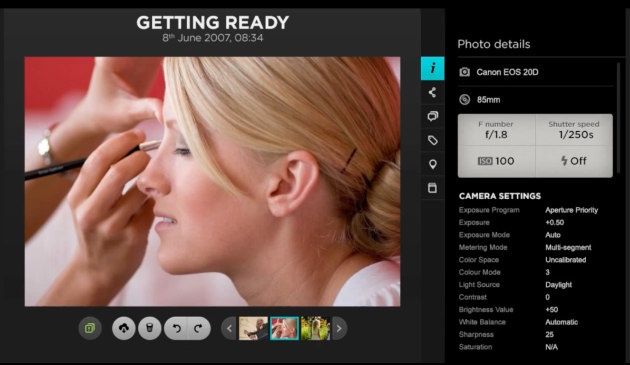Click the lens icon beside 85mm
Image resolution: width=630 pixels, height=365 pixels.
464,99
